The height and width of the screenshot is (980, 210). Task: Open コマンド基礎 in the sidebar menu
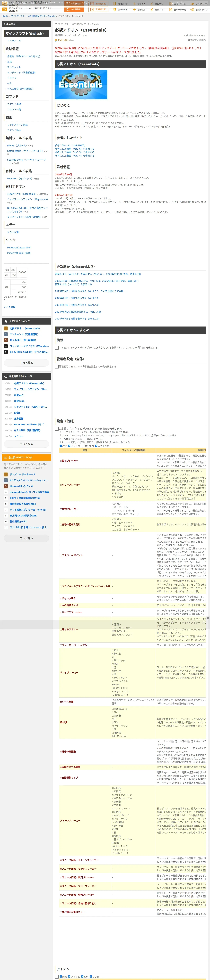coord(14,104)
